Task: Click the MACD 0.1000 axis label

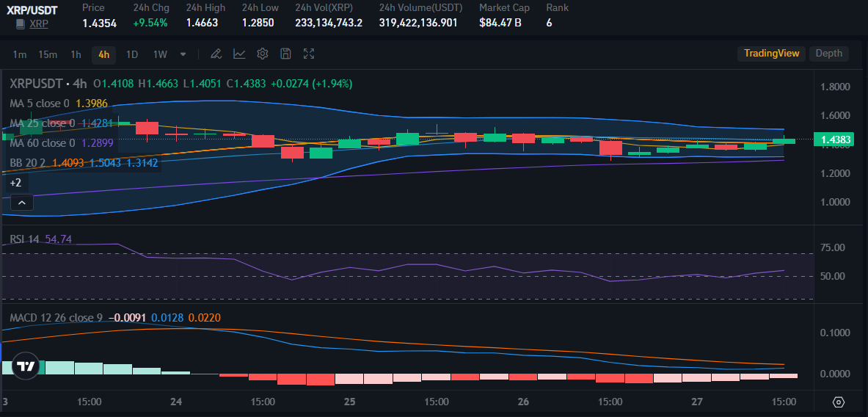Action: point(835,333)
